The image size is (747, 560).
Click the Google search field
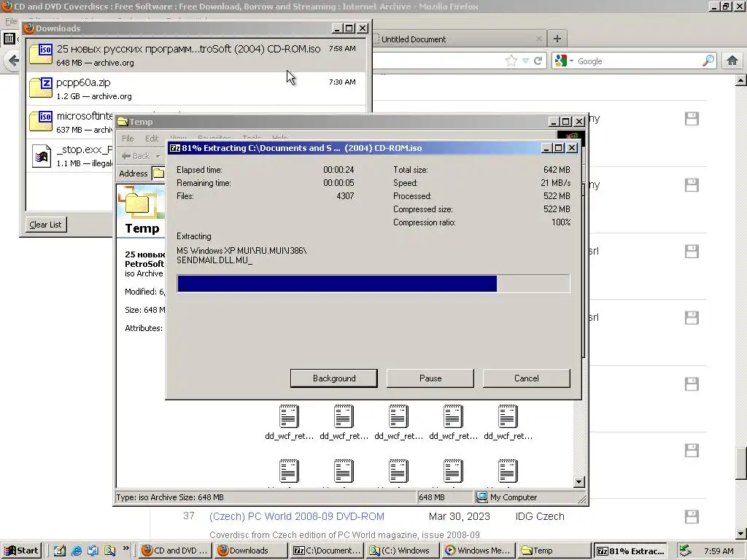pos(638,61)
